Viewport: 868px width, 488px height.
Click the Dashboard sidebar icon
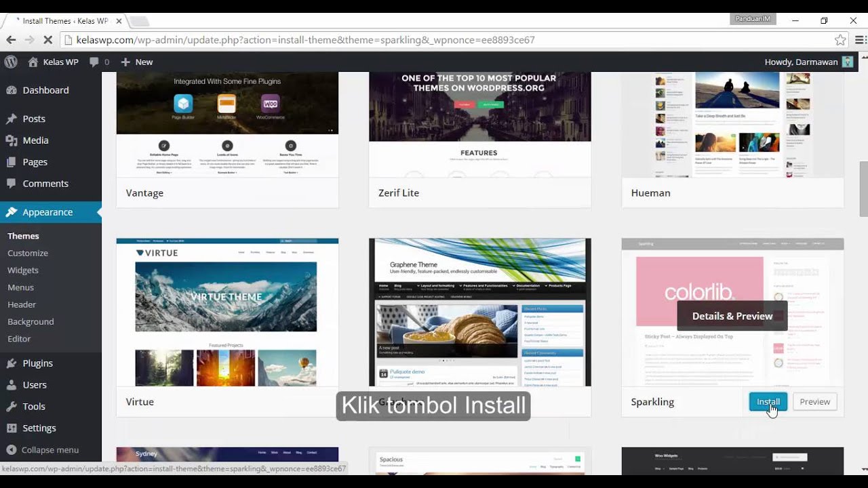point(11,90)
